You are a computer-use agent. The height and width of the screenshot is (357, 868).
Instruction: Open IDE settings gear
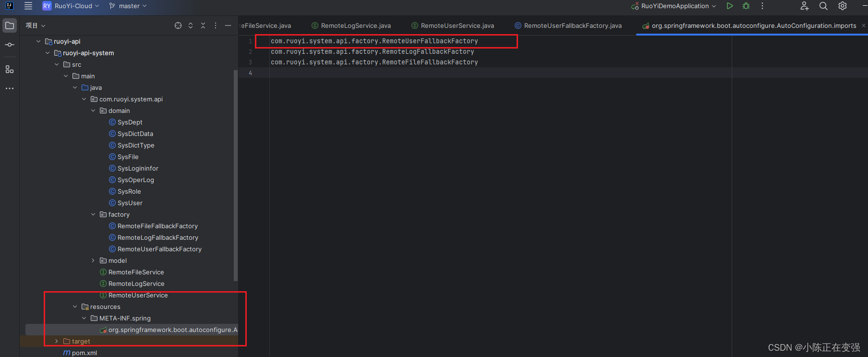coord(843,6)
